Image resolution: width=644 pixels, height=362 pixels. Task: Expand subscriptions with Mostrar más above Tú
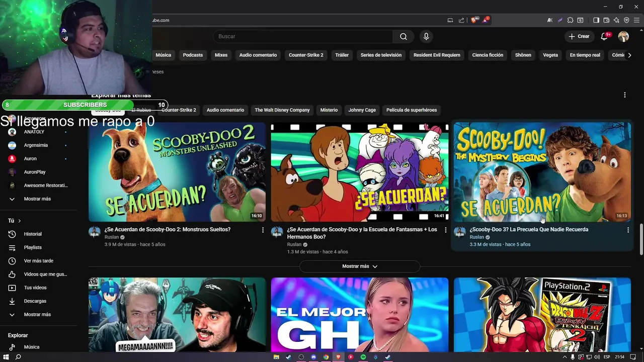tap(38, 199)
